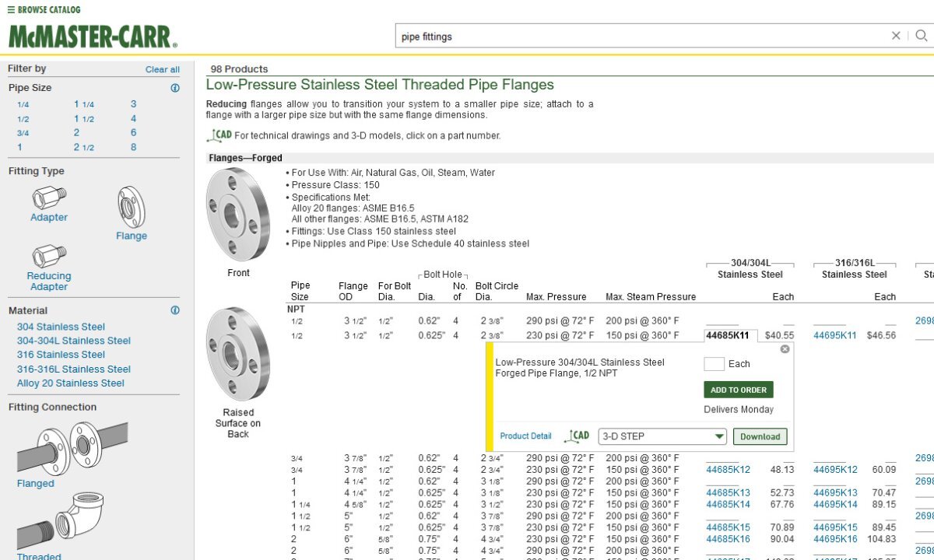Click the 304/304L Stainless Steel column header
This screenshot has width=934, height=560.
click(x=750, y=269)
